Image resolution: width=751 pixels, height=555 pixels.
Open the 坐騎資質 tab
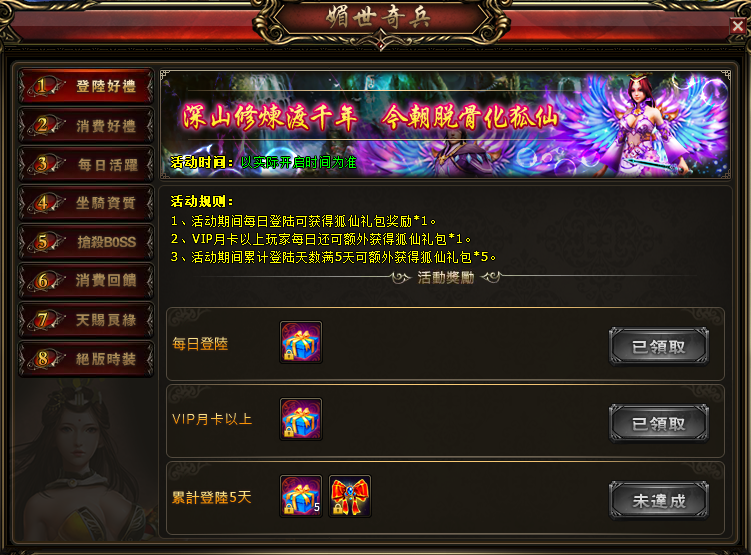point(86,203)
